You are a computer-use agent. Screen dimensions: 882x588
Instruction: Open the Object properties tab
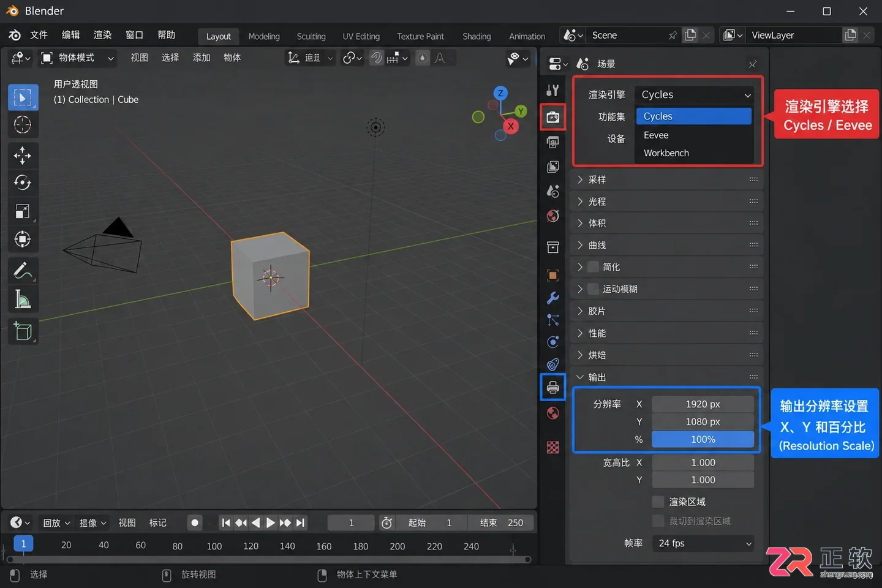click(552, 275)
